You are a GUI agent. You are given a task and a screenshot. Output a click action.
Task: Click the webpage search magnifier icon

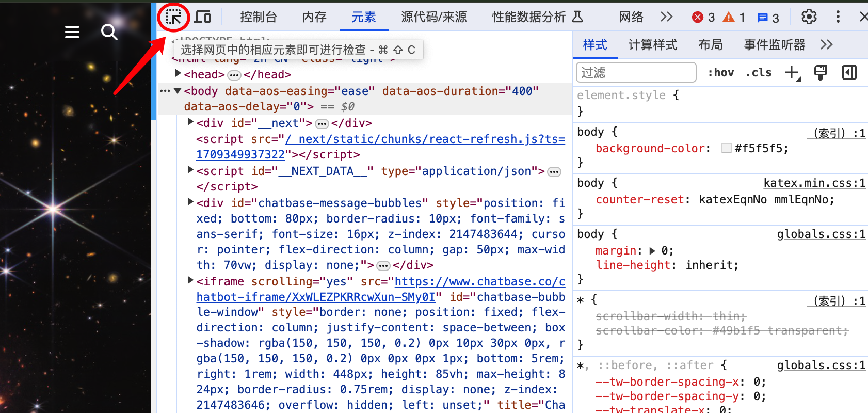(109, 33)
